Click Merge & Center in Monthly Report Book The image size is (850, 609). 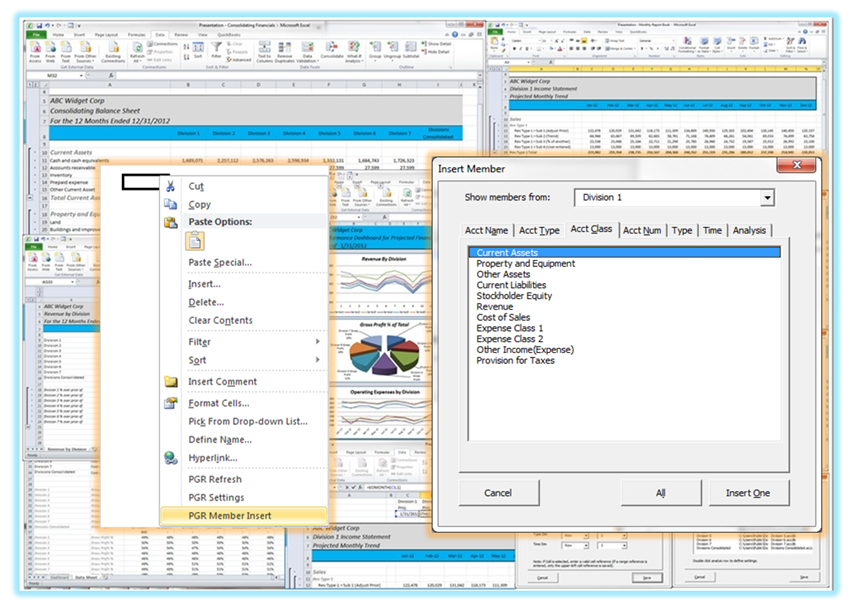(620, 49)
